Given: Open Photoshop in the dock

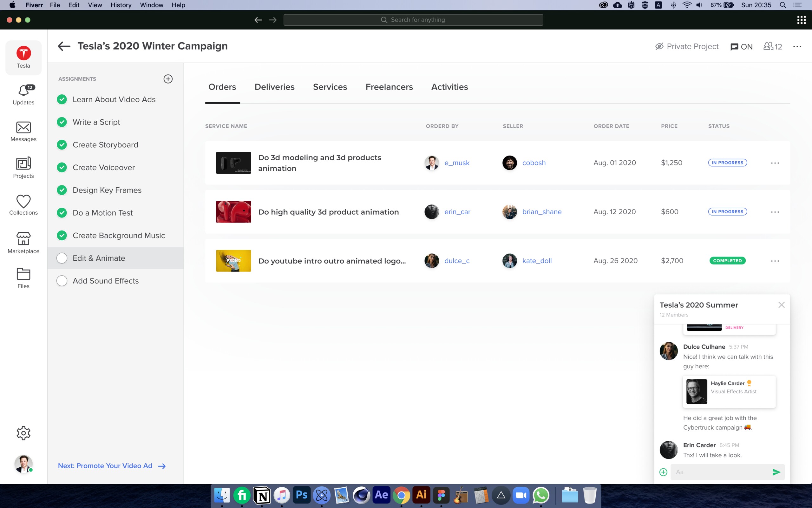Looking at the screenshot, I should point(301,495).
